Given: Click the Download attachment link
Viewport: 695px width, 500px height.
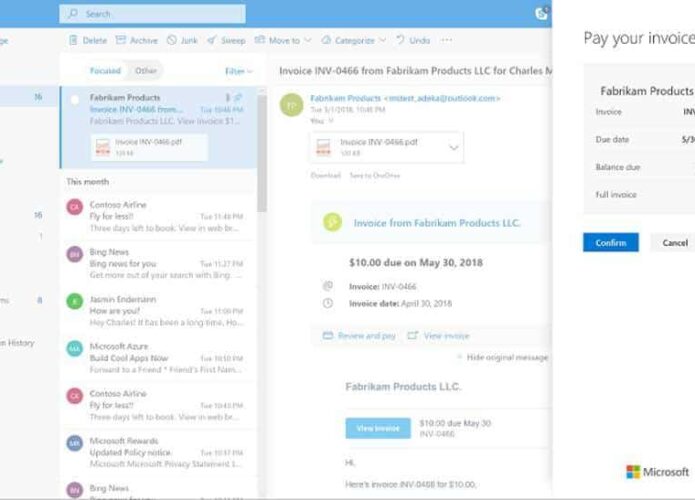Looking at the screenshot, I should coord(326,176).
